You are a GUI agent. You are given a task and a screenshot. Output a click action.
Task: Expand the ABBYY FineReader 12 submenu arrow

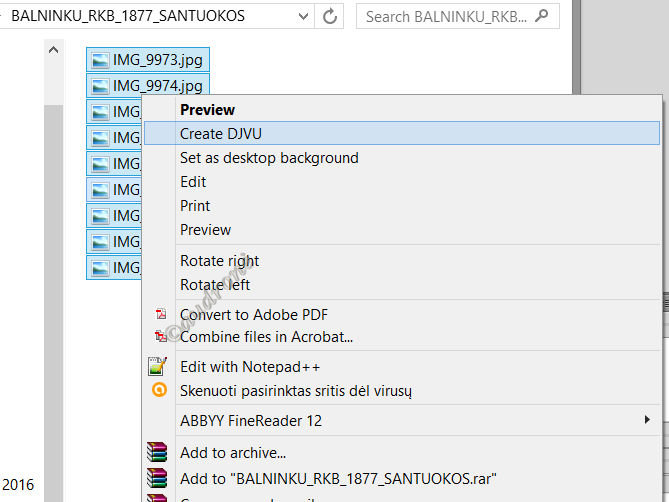click(647, 420)
